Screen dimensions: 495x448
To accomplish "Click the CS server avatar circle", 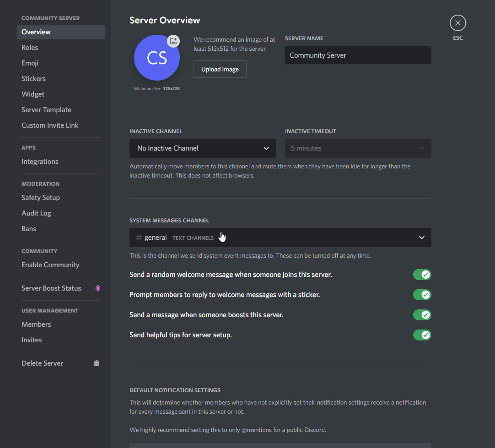I will (157, 58).
